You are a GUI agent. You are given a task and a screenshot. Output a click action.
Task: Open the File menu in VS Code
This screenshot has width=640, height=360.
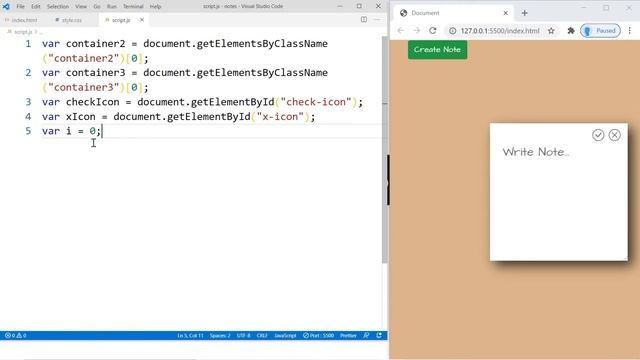click(x=20, y=7)
